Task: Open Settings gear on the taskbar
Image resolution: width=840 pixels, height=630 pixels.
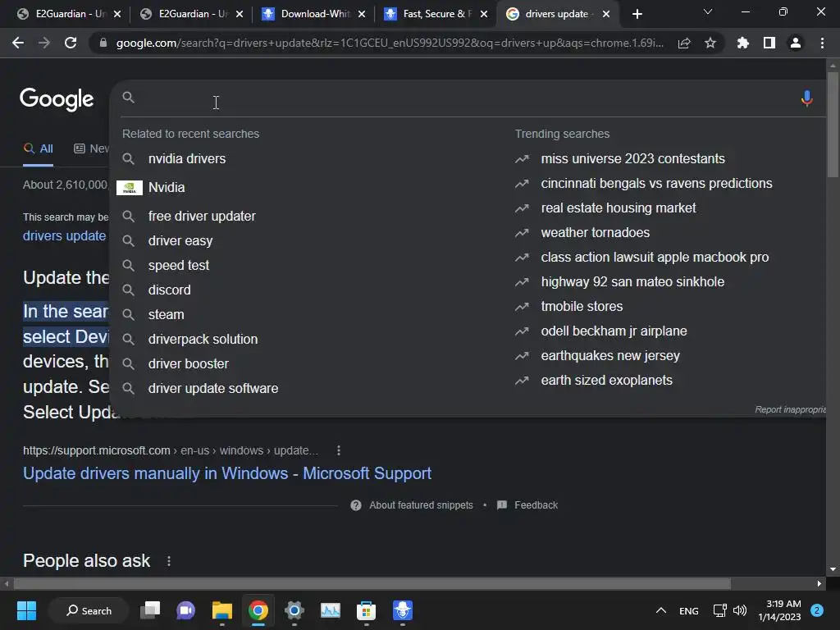Action: (x=294, y=610)
